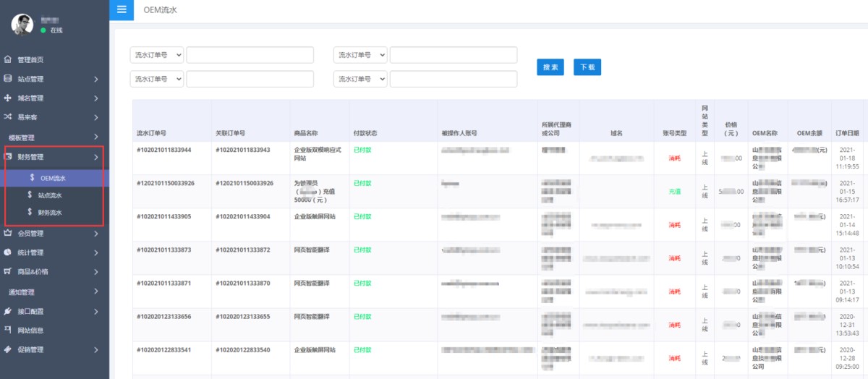Click the database icon beside 站点管理

point(8,79)
